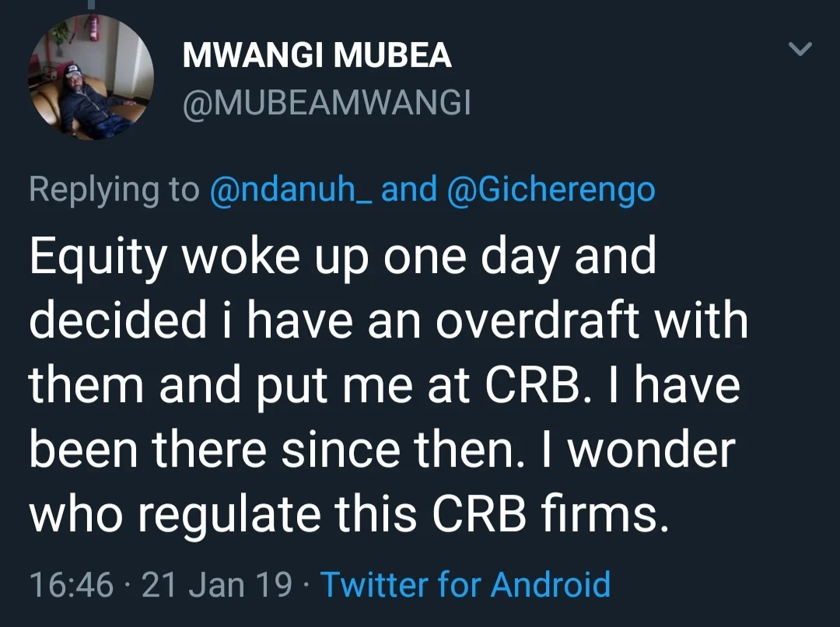This screenshot has height=627, width=840.
Task: Click the @MUBEAMWANGI handle
Action: [326, 103]
